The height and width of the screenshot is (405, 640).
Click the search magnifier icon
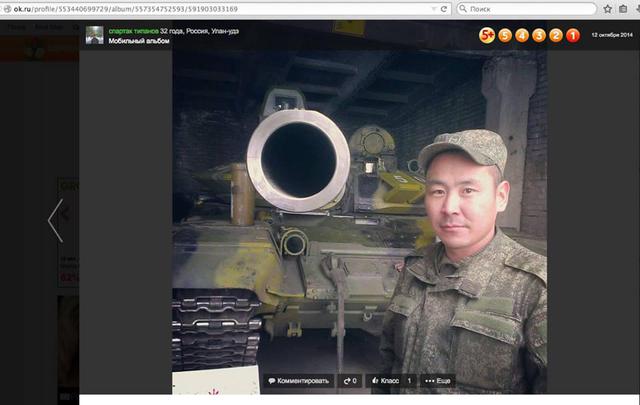[x=463, y=9]
